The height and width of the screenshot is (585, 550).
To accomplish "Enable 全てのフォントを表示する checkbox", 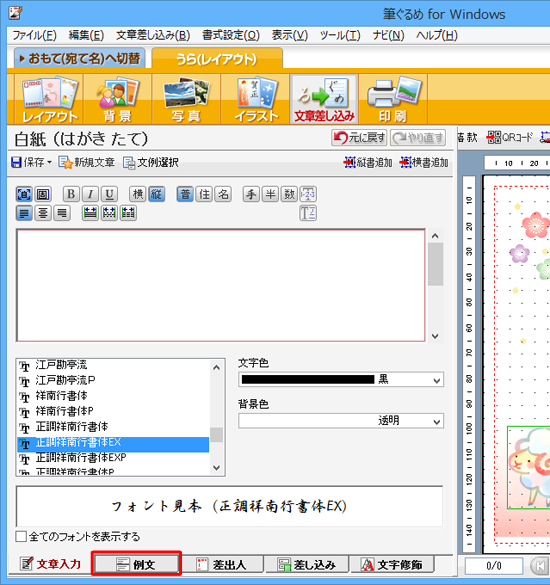I will (x=21, y=536).
